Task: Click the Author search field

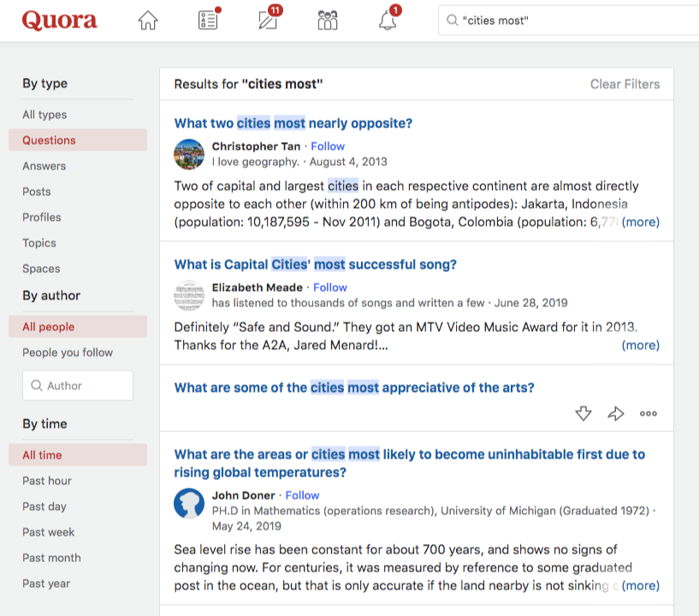Action: pyautogui.click(x=78, y=386)
